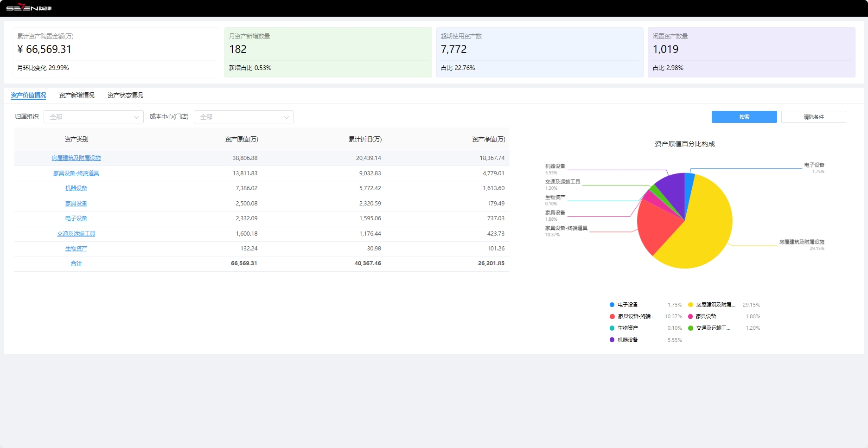Toggle teal 生物资产 legend dot
Screen dimensions: 868x448
coord(612,328)
